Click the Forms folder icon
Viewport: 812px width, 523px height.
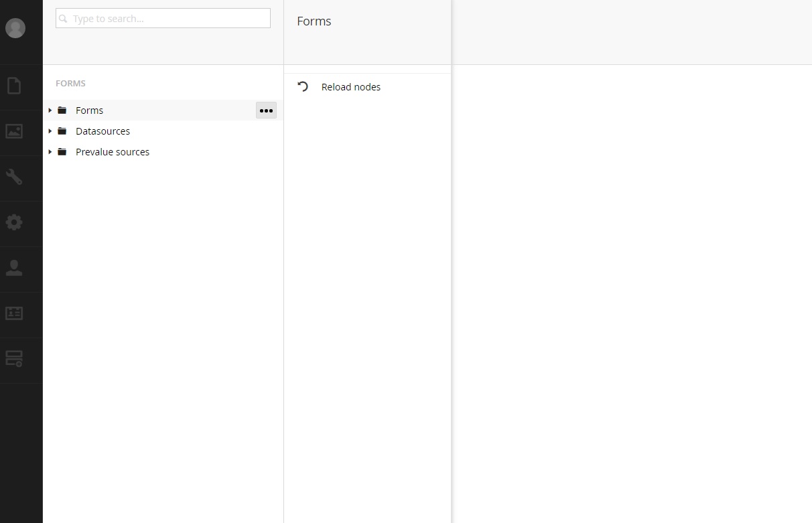(62, 110)
